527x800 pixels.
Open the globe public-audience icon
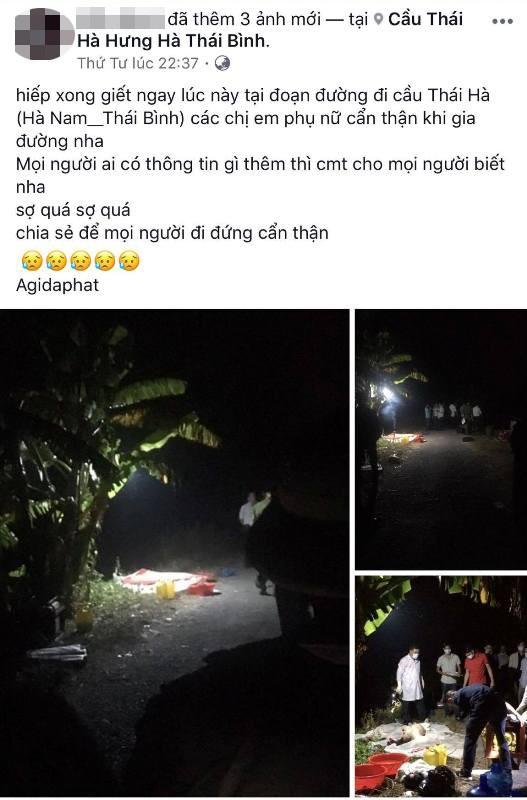pos(222,63)
